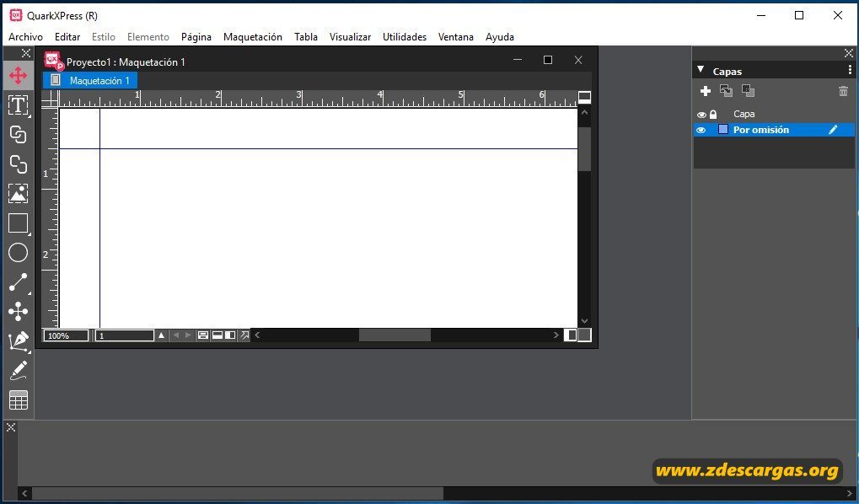This screenshot has height=504, width=859.
Task: Toggle visibility eye of Capa layer
Action: (x=701, y=115)
